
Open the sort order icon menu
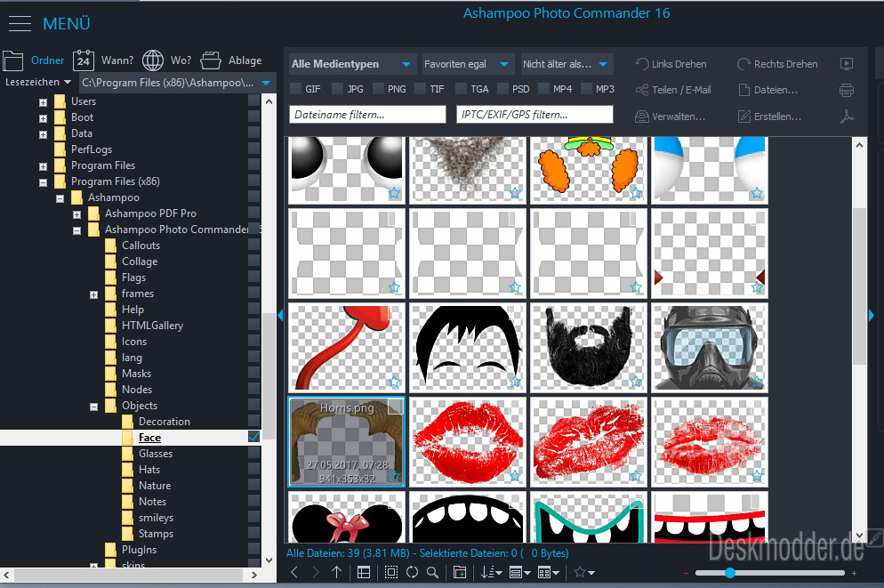click(x=491, y=572)
